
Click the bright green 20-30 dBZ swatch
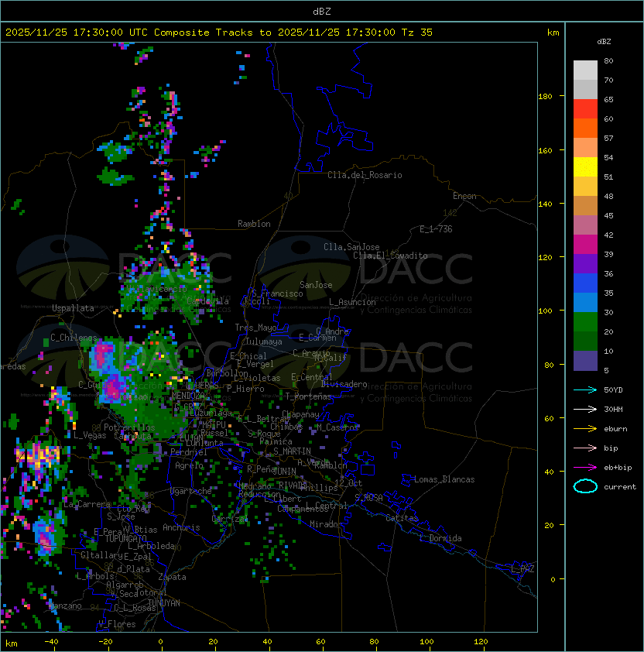point(585,322)
